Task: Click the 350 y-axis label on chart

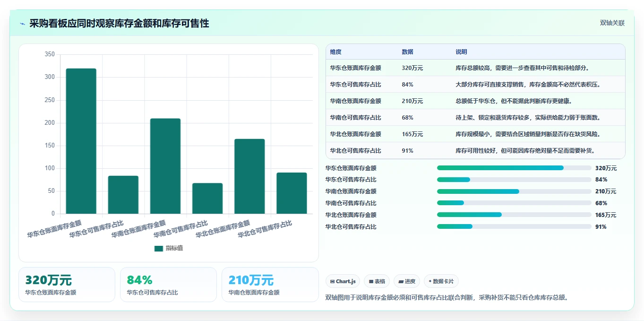Action: (x=50, y=54)
